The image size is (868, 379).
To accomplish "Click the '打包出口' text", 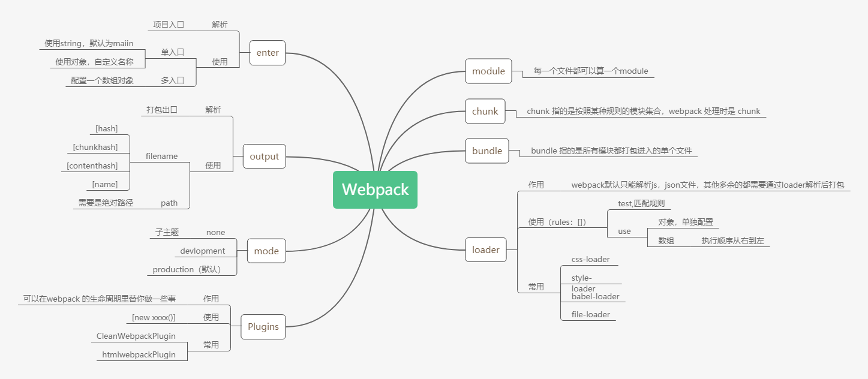I will click(x=162, y=110).
